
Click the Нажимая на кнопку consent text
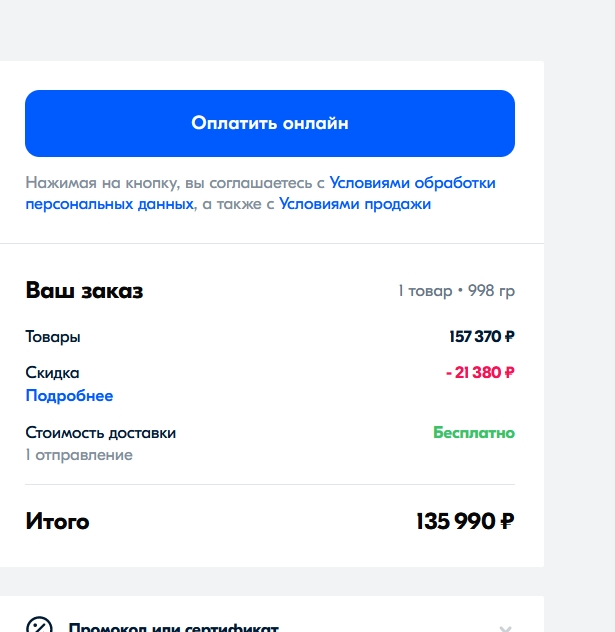click(x=175, y=183)
